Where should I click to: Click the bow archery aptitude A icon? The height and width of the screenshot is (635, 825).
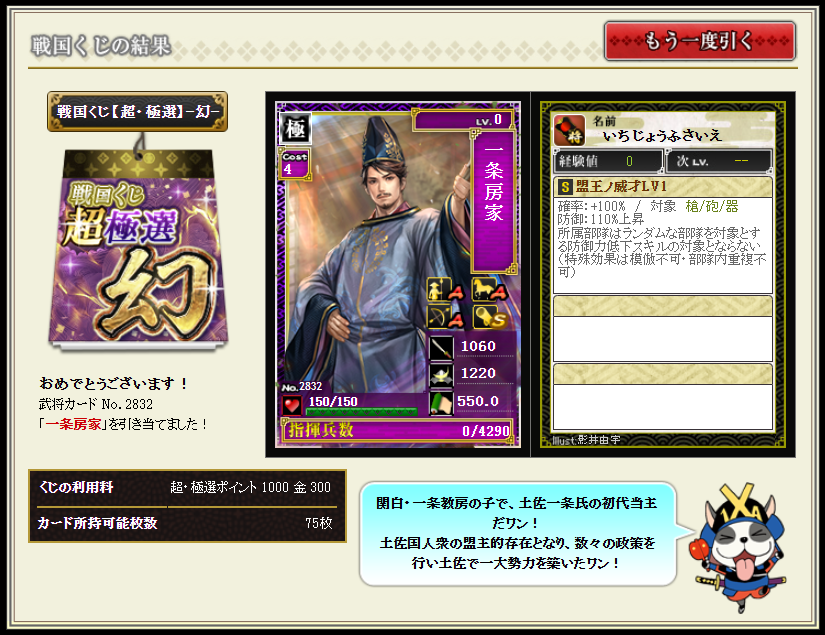click(x=445, y=316)
